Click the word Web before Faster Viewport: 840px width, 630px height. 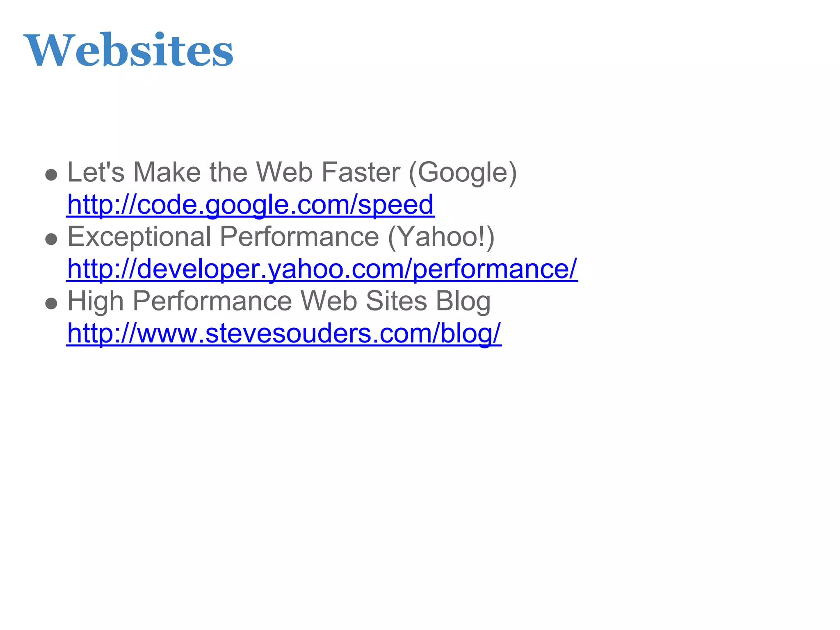[x=284, y=172]
